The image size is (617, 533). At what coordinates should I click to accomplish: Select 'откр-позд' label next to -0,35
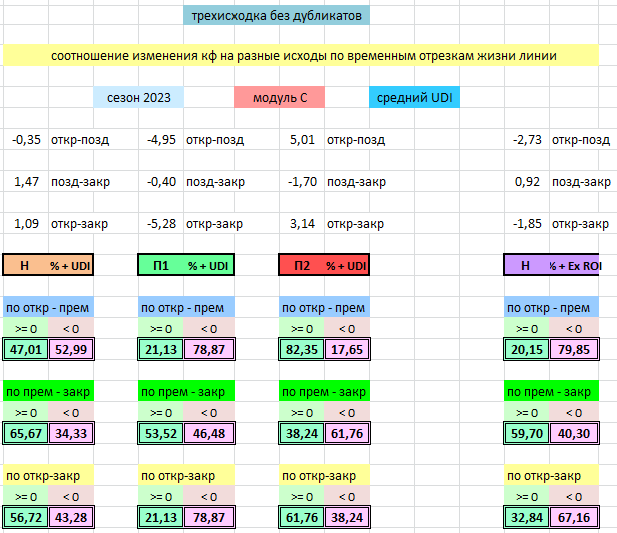pyautogui.click(x=80, y=140)
